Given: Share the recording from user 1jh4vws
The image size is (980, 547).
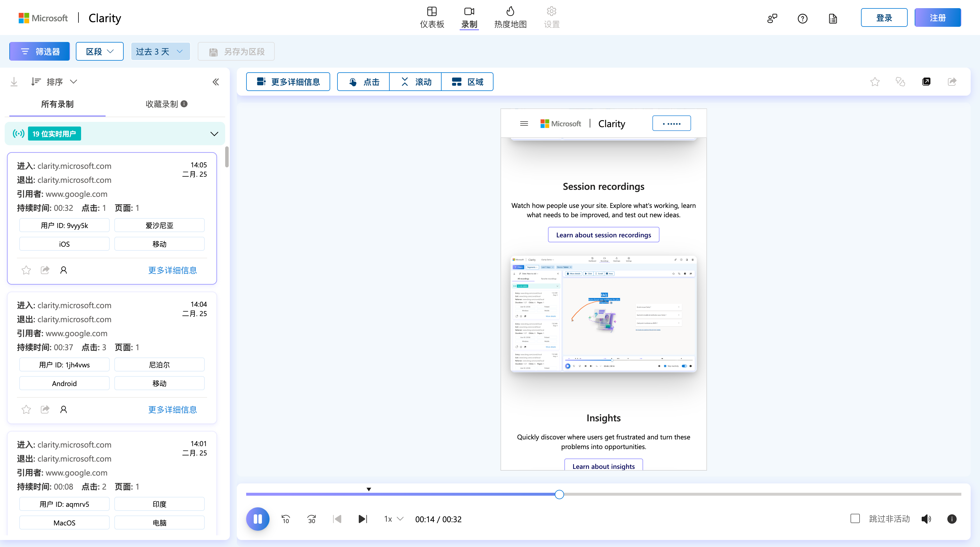Looking at the screenshot, I should pos(45,409).
